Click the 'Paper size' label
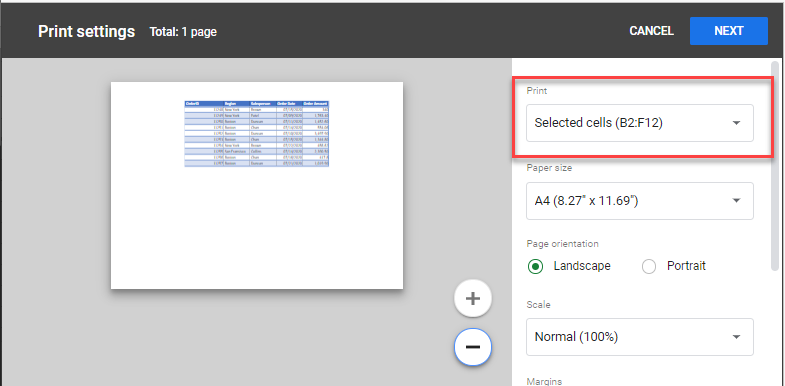The height and width of the screenshot is (386, 785). [x=549, y=168]
